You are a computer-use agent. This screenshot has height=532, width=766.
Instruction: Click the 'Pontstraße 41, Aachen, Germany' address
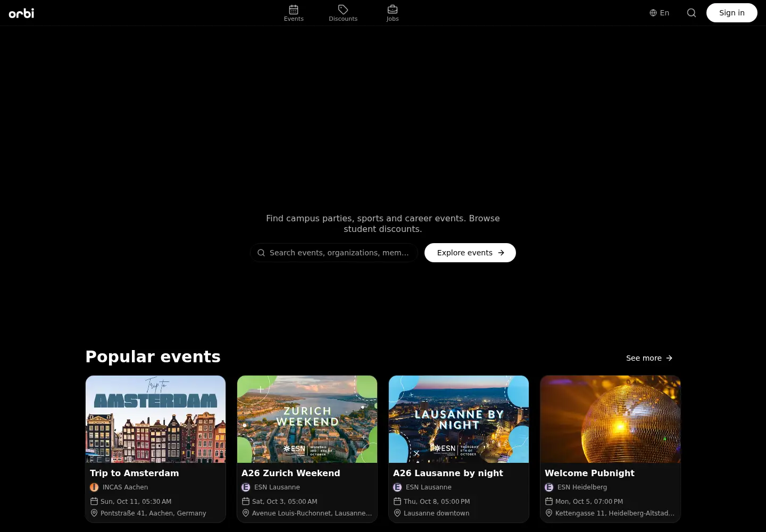153,513
